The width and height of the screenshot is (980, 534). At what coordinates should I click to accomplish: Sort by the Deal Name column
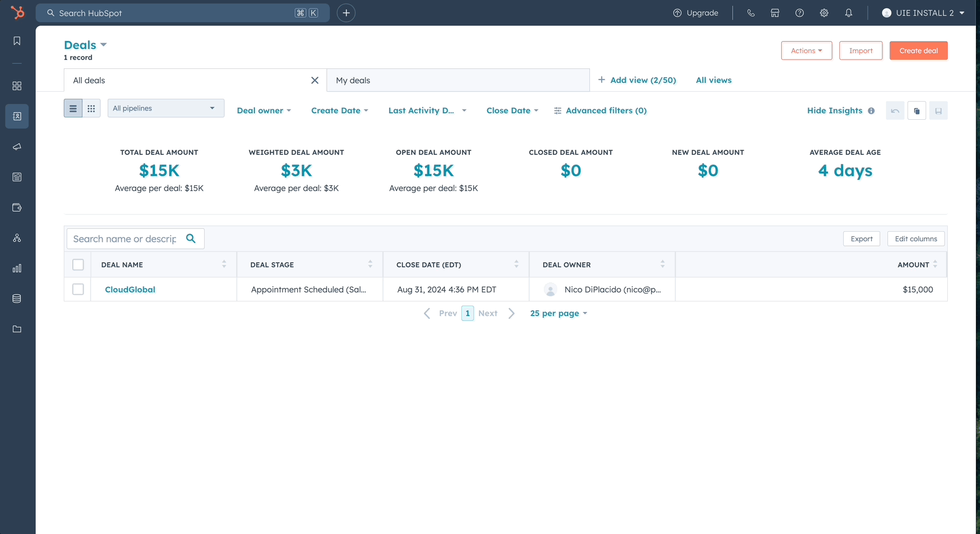pos(224,265)
